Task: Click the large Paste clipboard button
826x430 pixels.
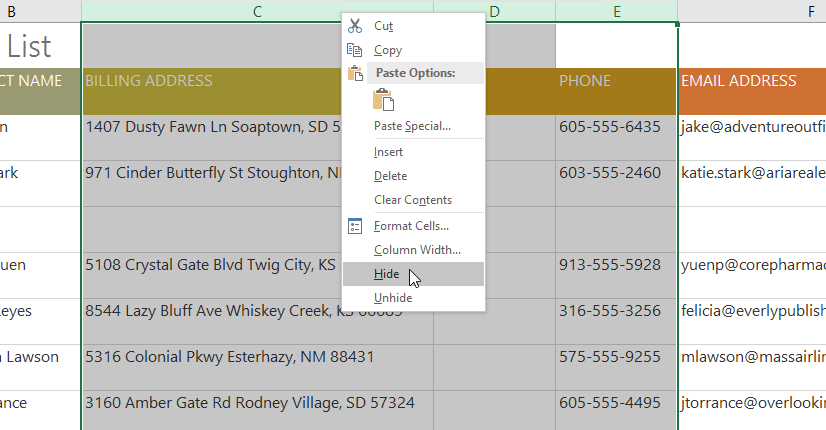Action: (x=384, y=100)
